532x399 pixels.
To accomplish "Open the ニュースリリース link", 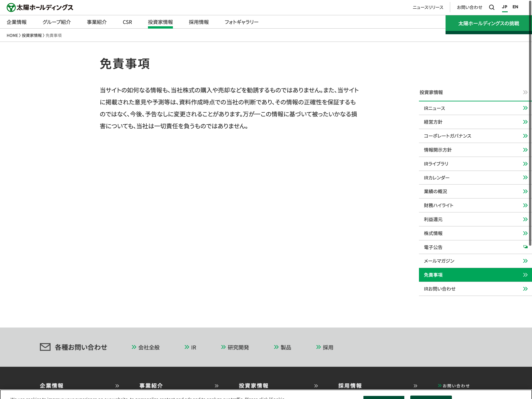I will click(x=428, y=7).
